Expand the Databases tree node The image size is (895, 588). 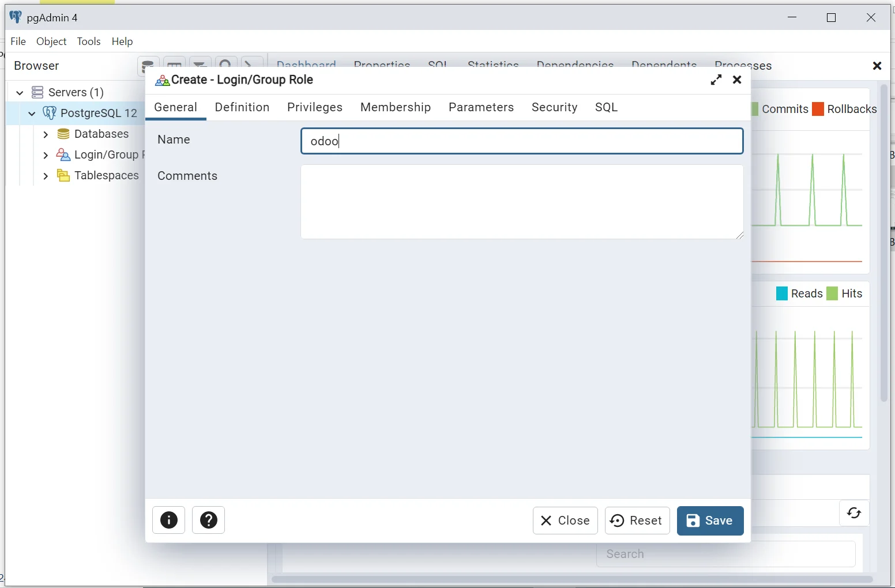coord(46,134)
